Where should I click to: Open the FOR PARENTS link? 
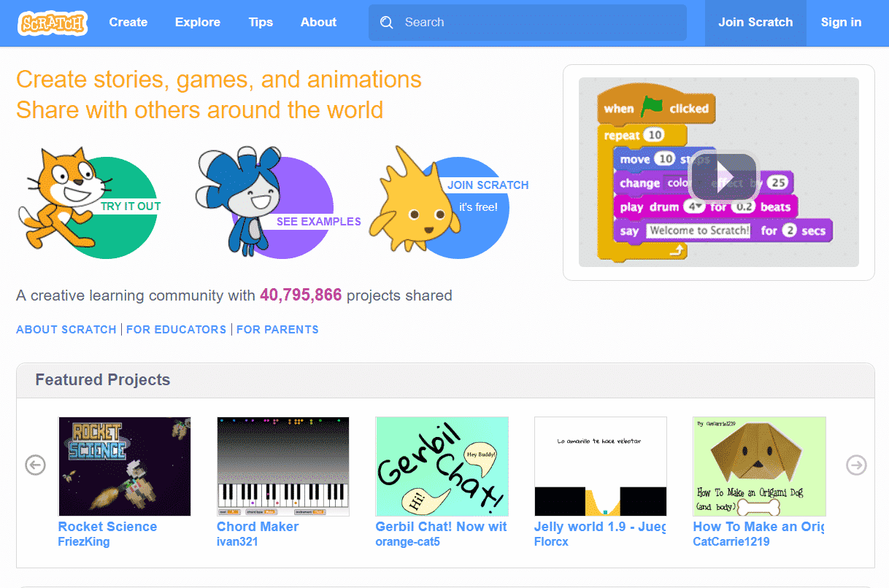point(277,330)
